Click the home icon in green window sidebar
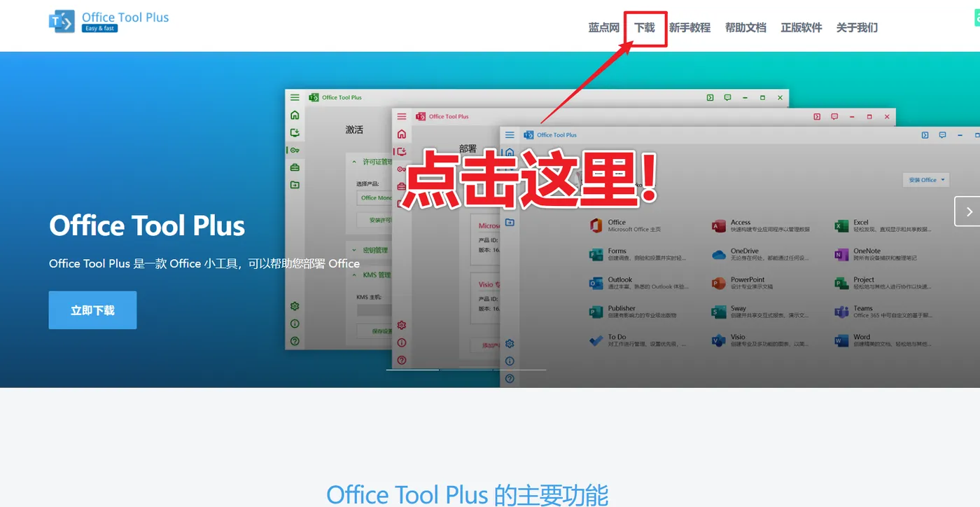 295,115
